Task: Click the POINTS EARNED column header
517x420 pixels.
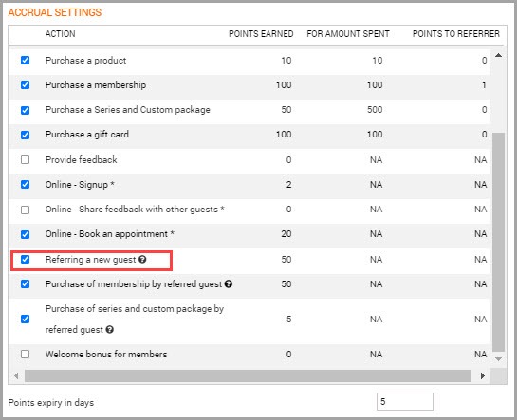Action: (x=261, y=34)
